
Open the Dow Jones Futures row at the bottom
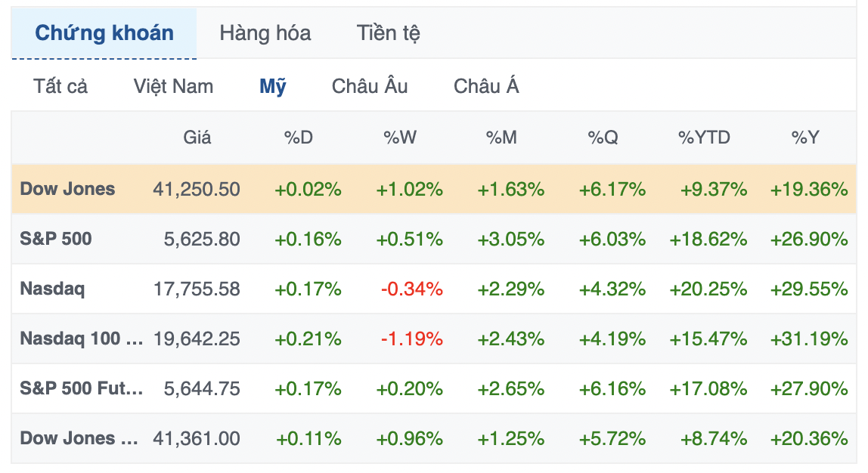[x=79, y=438]
